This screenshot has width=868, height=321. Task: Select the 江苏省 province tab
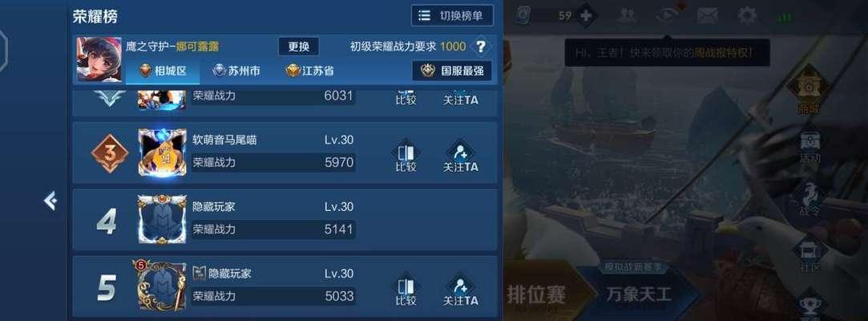[310, 71]
